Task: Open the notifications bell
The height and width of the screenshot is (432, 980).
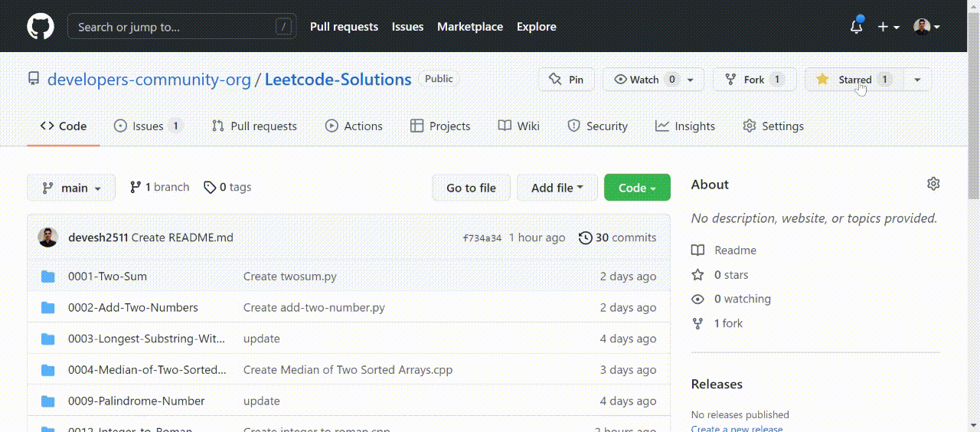Action: 857,27
